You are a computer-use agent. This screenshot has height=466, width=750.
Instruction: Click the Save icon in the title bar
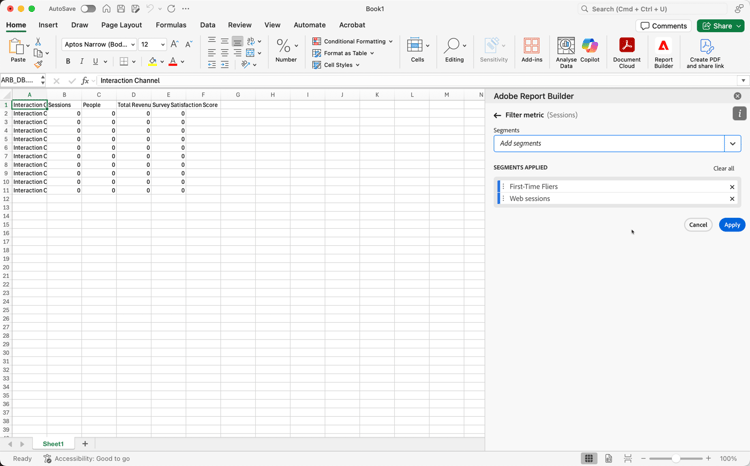121,9
